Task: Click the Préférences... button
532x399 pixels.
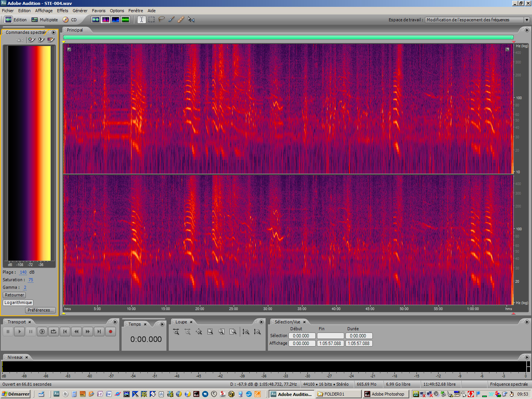Action: pos(40,310)
